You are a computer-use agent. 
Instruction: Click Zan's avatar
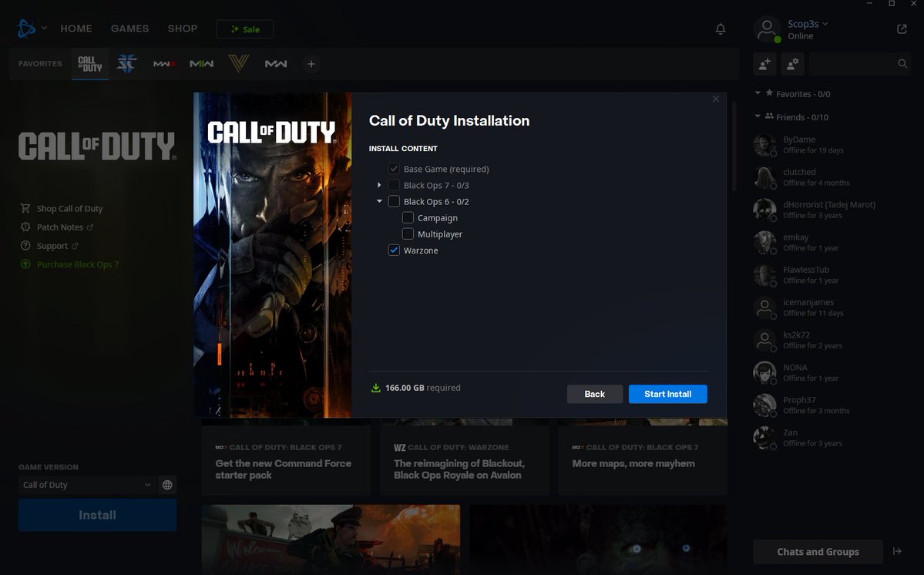point(765,438)
